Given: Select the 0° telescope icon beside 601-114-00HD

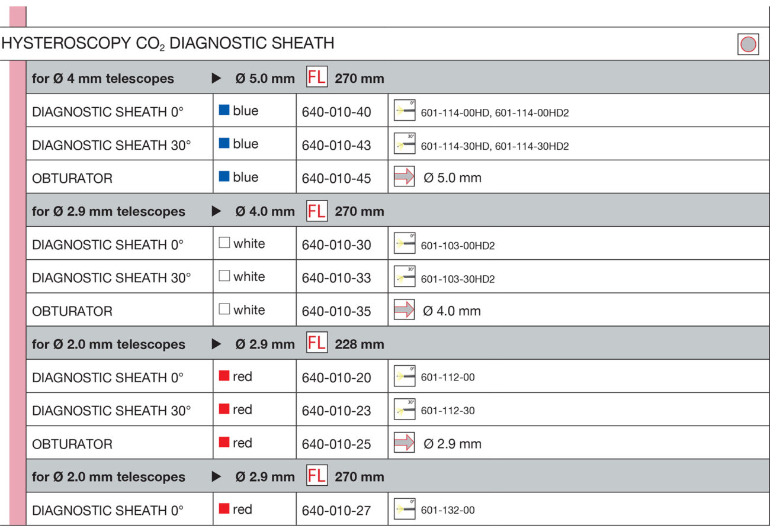Looking at the screenshot, I should [x=405, y=111].
